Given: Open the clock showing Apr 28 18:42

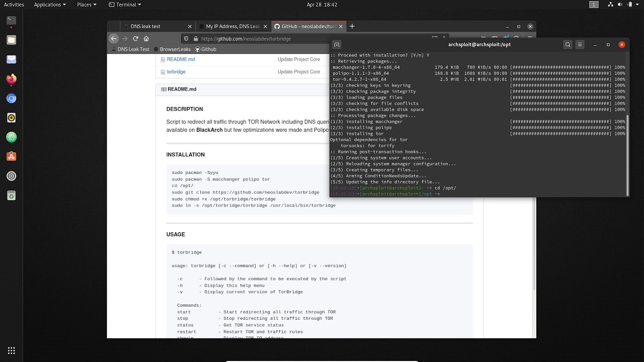Looking at the screenshot, I should tap(322, 5).
